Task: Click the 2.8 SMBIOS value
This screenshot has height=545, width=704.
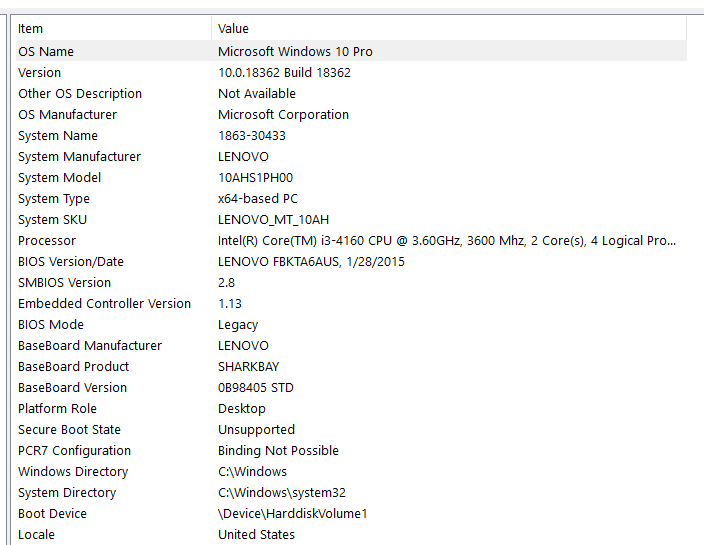Action: click(x=226, y=283)
